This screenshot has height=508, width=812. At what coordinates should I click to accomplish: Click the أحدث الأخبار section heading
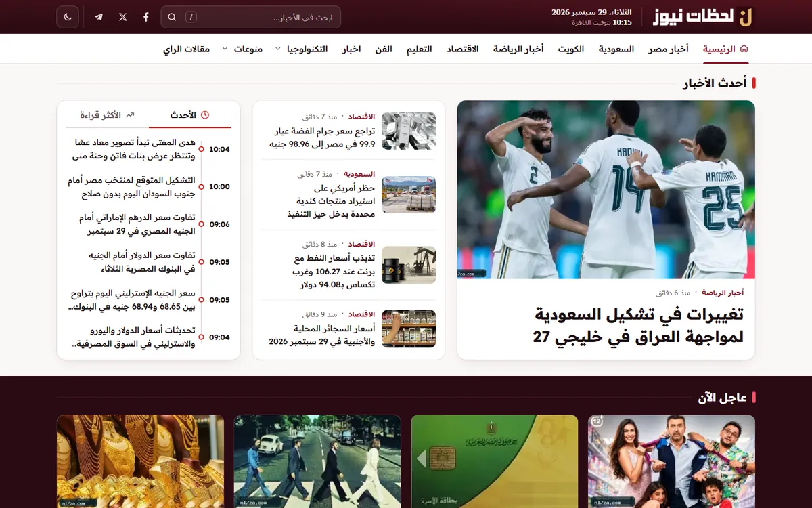715,83
